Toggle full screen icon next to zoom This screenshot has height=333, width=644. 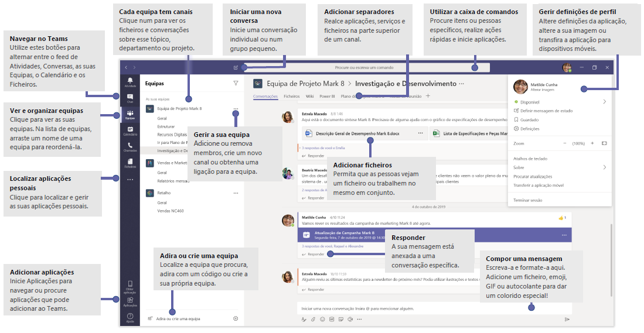[604, 143]
